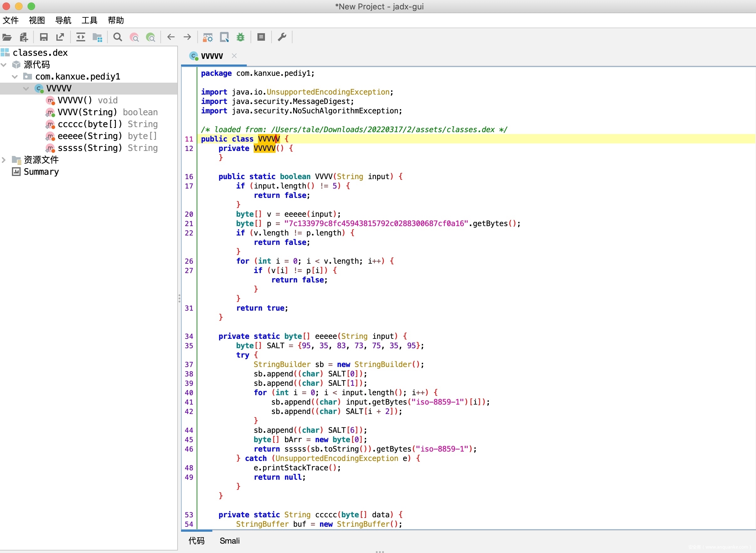
Task: Save all with the floppy disk icon
Action: 44,37
